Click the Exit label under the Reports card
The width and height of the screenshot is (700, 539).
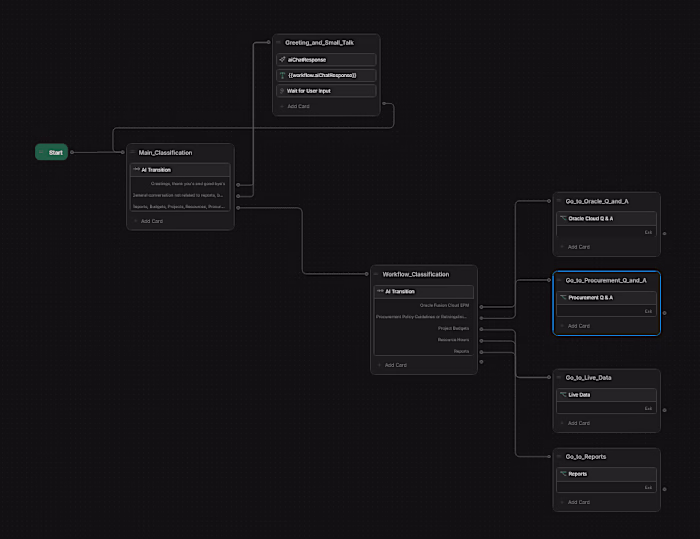tap(648, 488)
